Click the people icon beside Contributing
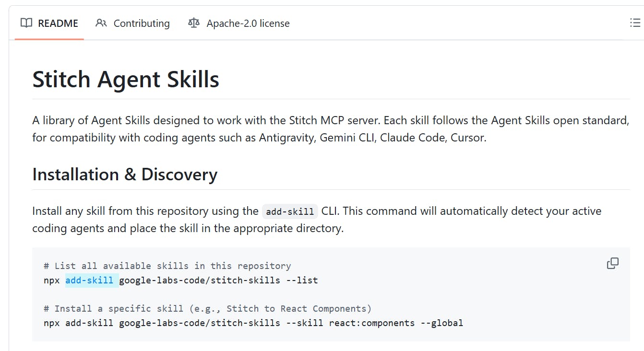644x351 pixels. point(101,23)
